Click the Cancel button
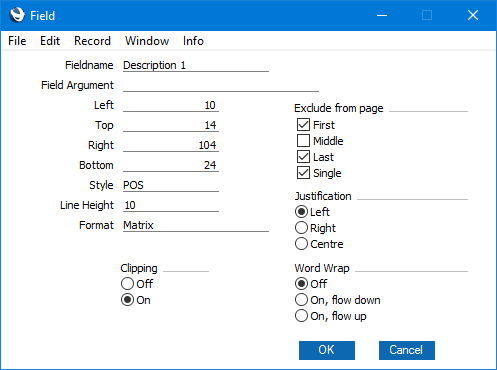This screenshot has height=370, width=497. click(x=407, y=350)
